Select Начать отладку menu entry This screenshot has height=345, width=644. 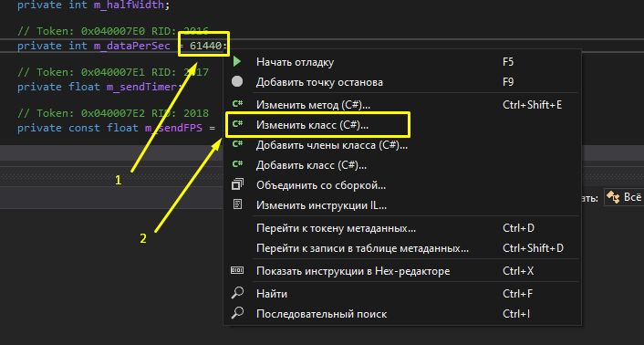tap(402, 62)
